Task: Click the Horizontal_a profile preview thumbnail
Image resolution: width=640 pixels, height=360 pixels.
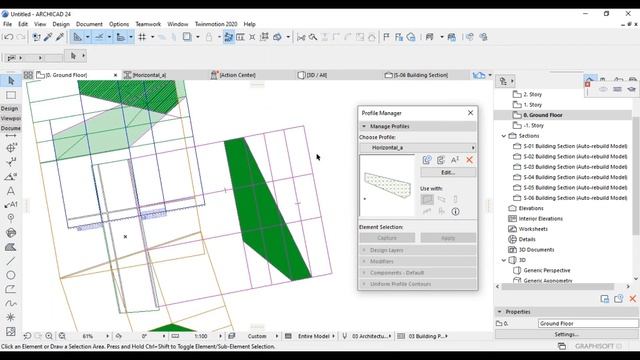Action: click(x=387, y=185)
